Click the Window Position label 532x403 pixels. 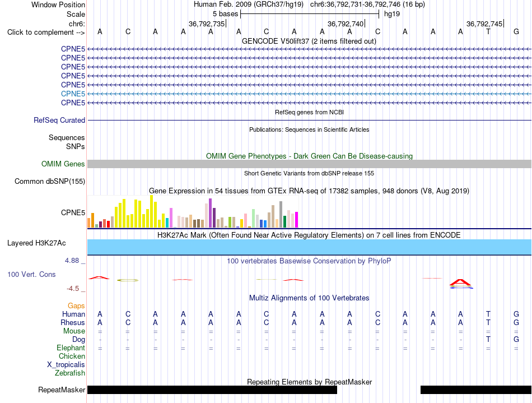[58, 4]
